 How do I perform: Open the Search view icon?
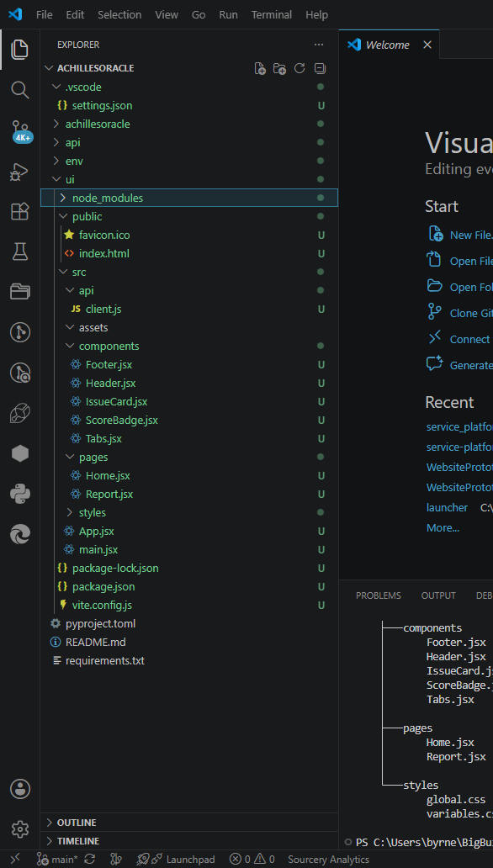[20, 90]
